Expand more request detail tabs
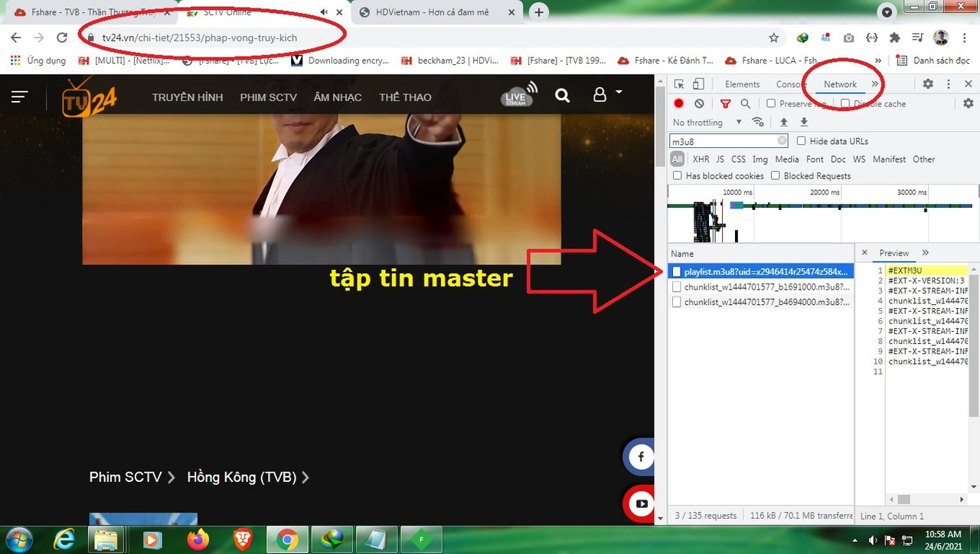 925,253
